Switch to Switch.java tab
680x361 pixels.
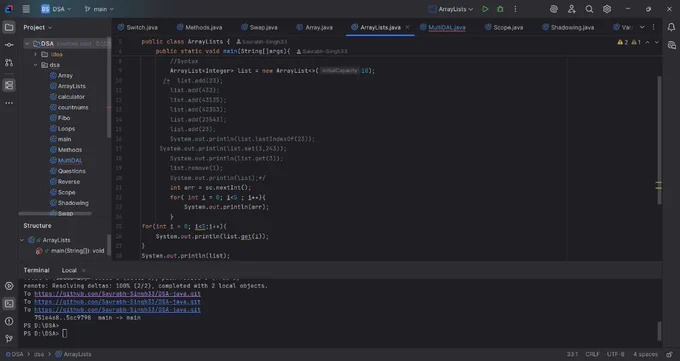pyautogui.click(x=137, y=27)
